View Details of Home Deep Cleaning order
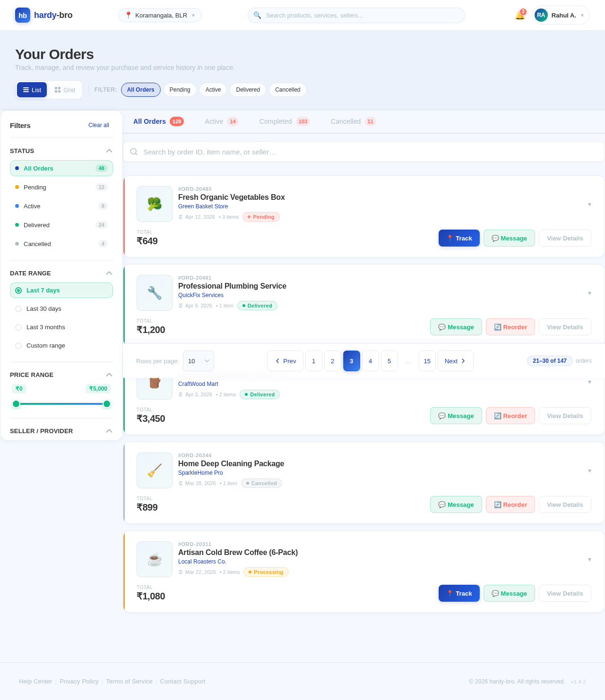This screenshot has height=700, width=605. pyautogui.click(x=565, y=504)
